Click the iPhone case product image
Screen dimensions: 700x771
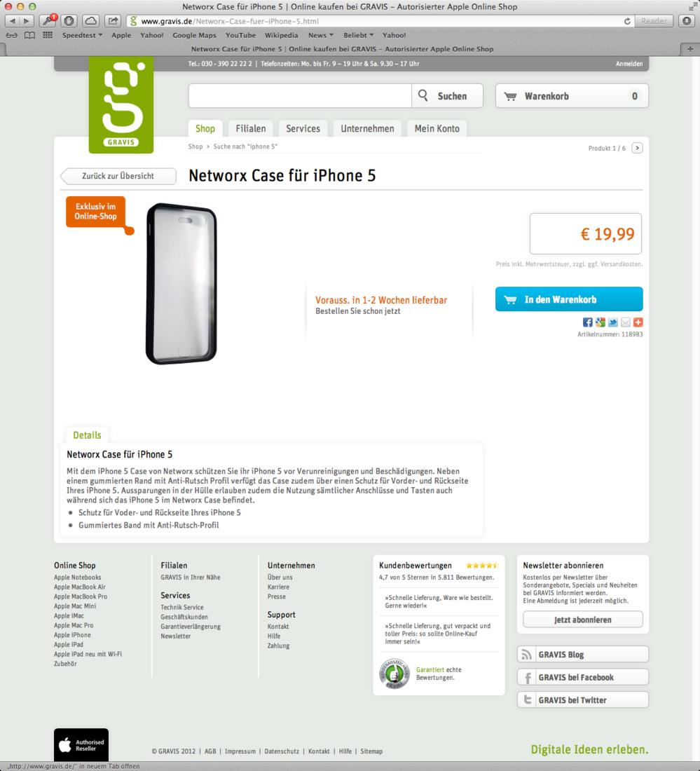click(181, 284)
